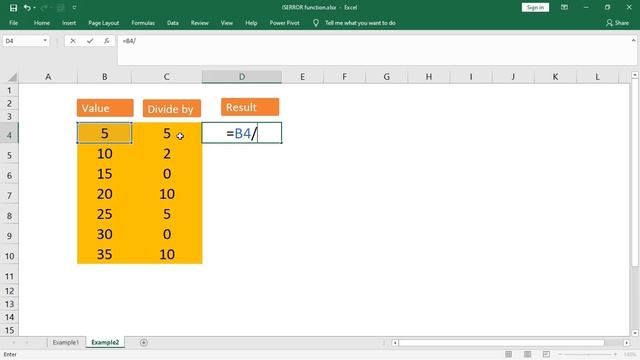The width and height of the screenshot is (640, 360).
Task: Click the Tell me lightbulb icon
Action: pos(316,23)
